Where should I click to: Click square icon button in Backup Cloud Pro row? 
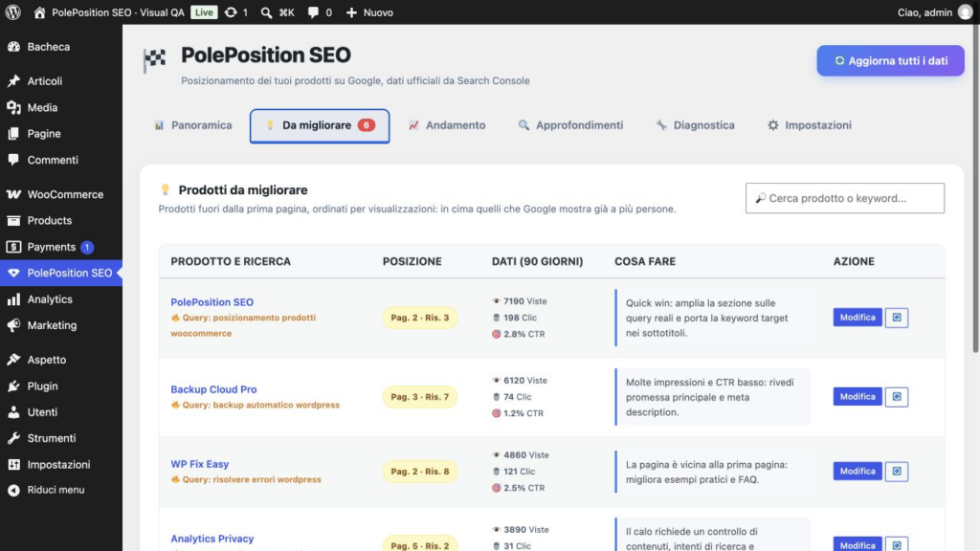tap(896, 397)
